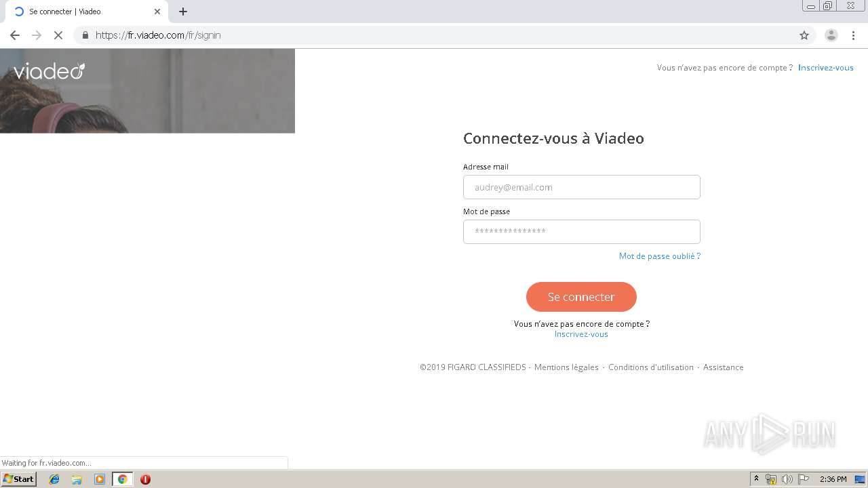Select the 'Se connecter | Viadeo' tab
Viewport: 868px width, 488px height.
pyautogui.click(x=86, y=12)
